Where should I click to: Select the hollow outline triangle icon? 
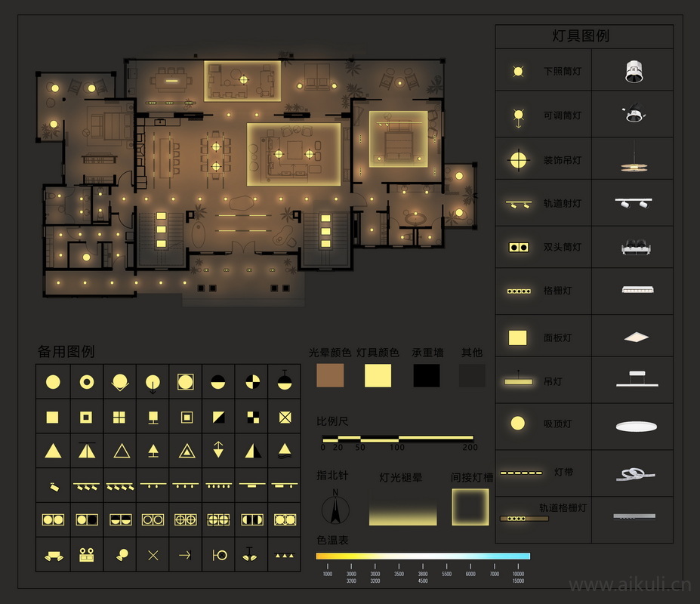(x=122, y=451)
